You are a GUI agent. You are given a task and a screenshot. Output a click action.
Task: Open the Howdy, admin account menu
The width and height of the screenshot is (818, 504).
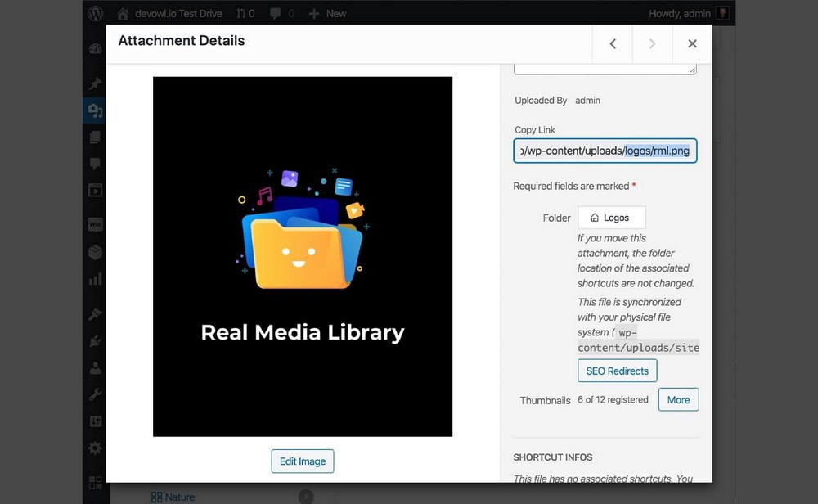pos(679,14)
